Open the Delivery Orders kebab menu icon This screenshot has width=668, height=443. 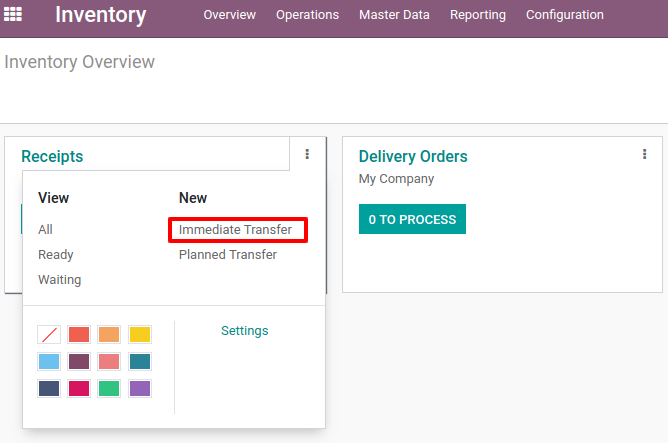point(644,154)
